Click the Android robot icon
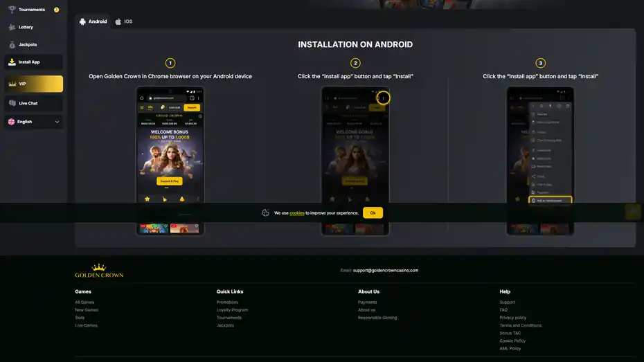This screenshot has width=644, height=362. pyautogui.click(x=82, y=21)
